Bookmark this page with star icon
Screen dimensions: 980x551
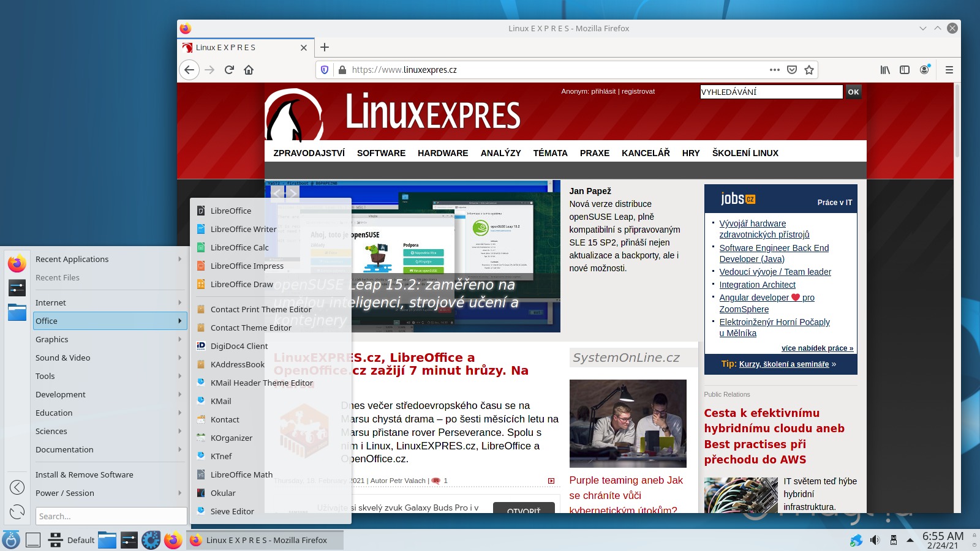click(809, 70)
